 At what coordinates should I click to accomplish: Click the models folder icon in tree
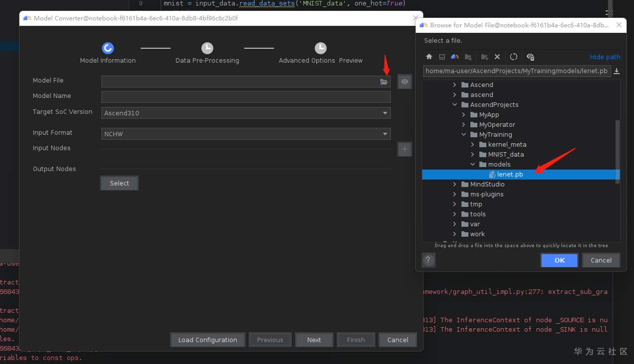click(x=483, y=165)
